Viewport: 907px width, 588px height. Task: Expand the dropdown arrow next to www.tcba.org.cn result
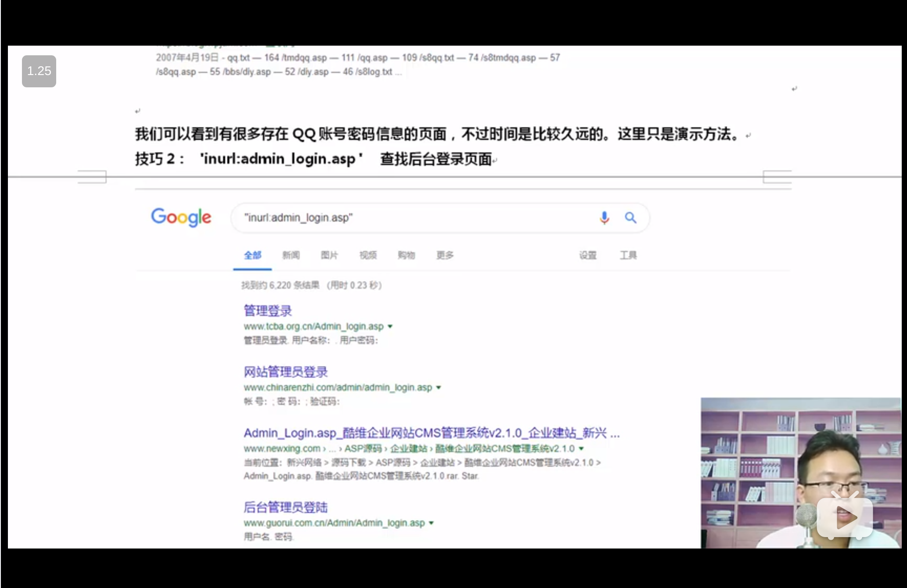[x=391, y=326]
